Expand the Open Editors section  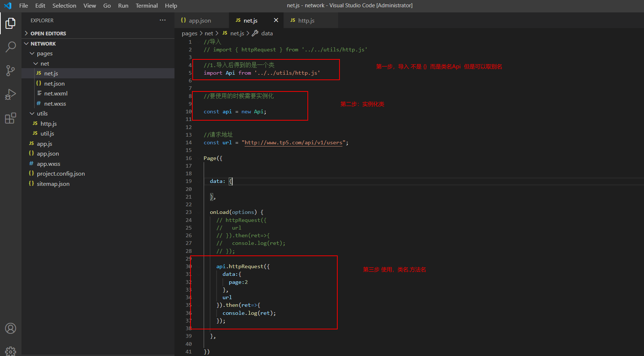[26, 33]
